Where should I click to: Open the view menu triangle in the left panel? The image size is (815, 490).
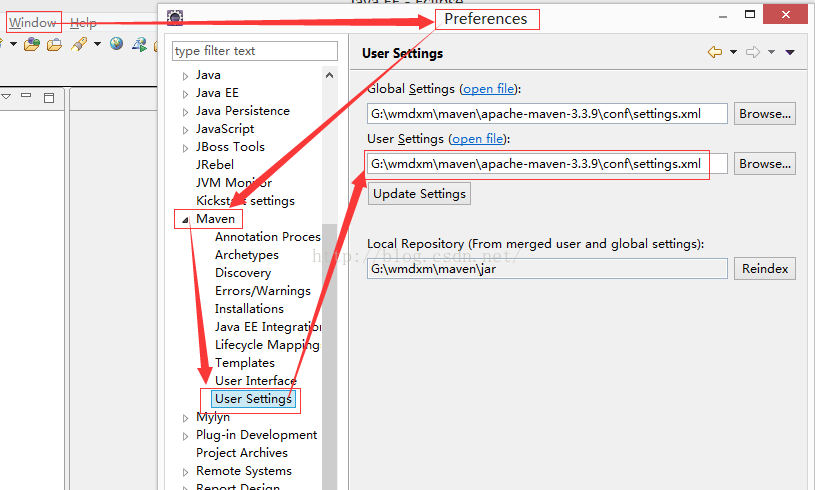coord(6,97)
